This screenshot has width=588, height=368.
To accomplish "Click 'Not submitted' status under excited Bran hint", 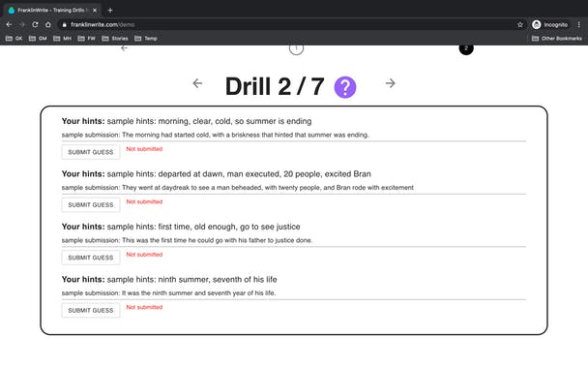I will coord(144,201).
